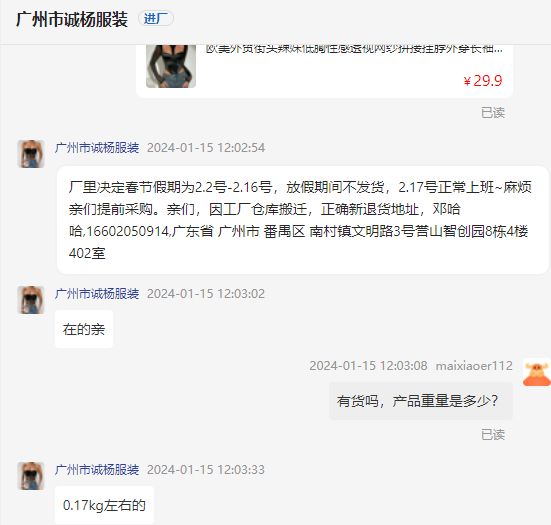
Task: Click seller avatar beside 12:03:02 message
Action: click(x=31, y=300)
